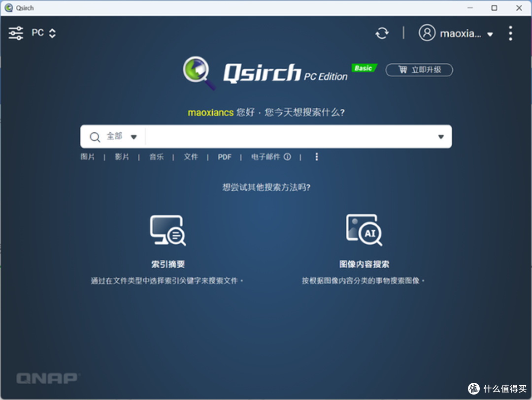Filter search by 音乐
Image resolution: width=532 pixels, height=400 pixels.
157,157
